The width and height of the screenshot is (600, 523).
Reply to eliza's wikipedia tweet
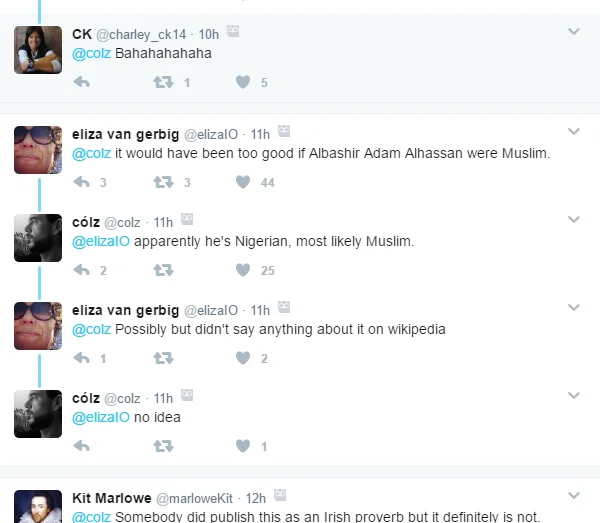(x=82, y=358)
